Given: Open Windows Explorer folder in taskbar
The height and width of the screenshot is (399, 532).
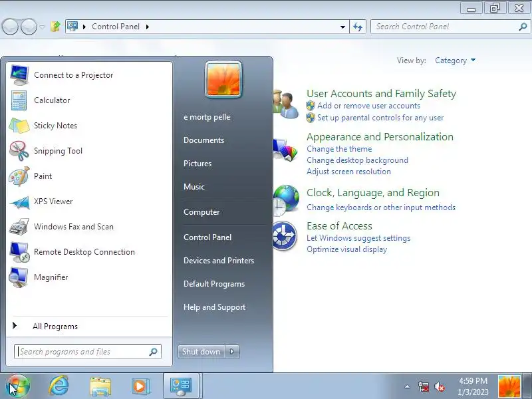Looking at the screenshot, I should point(100,387).
